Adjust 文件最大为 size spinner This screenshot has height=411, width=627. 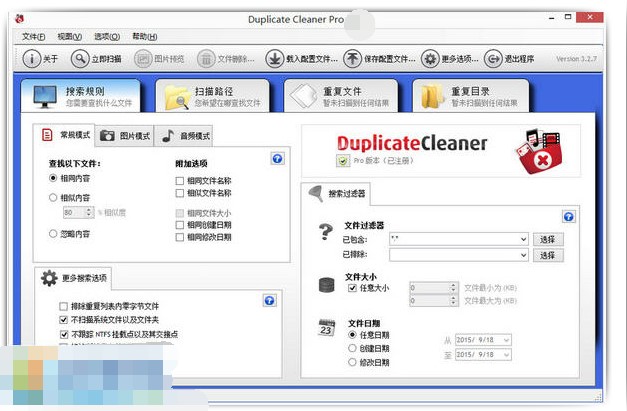pos(453,301)
